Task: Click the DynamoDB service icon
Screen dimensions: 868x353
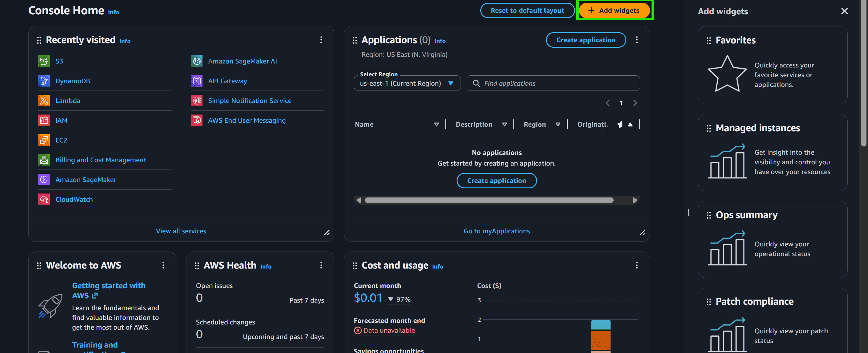Action: click(44, 81)
